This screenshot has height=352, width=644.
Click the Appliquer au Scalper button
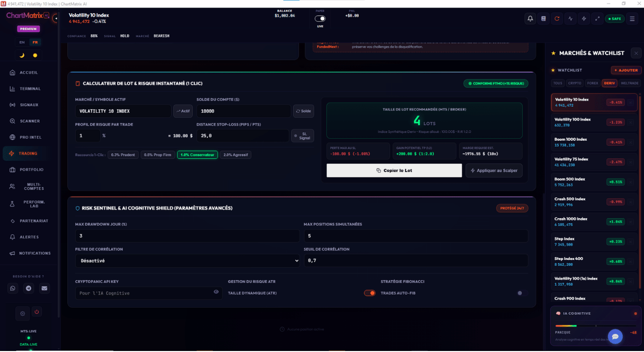point(494,170)
